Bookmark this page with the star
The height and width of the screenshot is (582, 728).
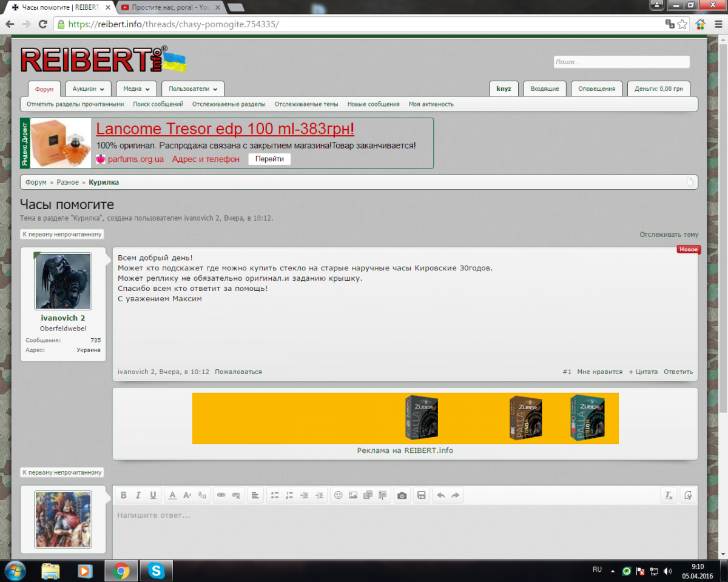pyautogui.click(x=682, y=24)
